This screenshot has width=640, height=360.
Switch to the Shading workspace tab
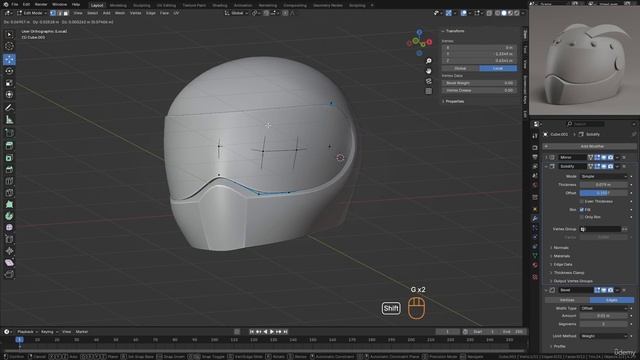(220, 5)
